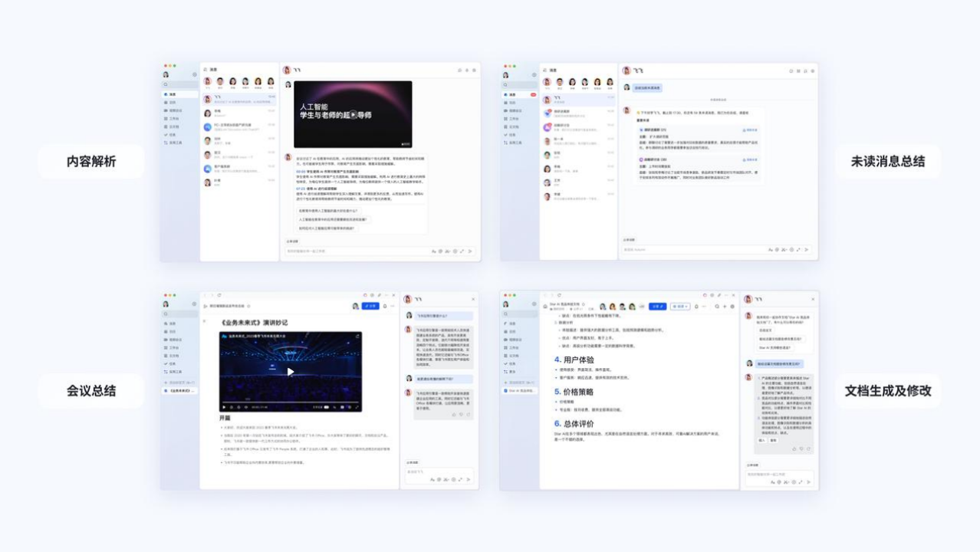980x552 pixels.
Task: Click the progress bar on 会议总结 video
Action: [291, 402]
